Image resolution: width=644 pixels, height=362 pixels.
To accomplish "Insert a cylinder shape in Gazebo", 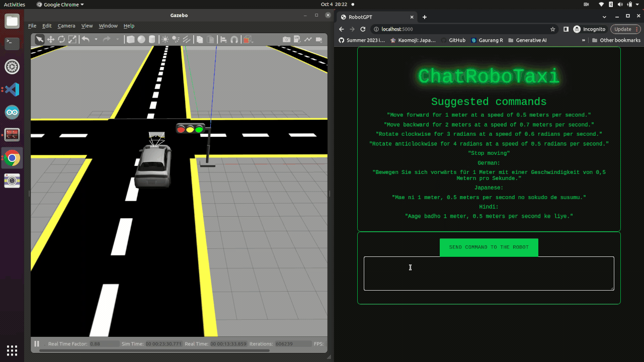I will 152,40.
